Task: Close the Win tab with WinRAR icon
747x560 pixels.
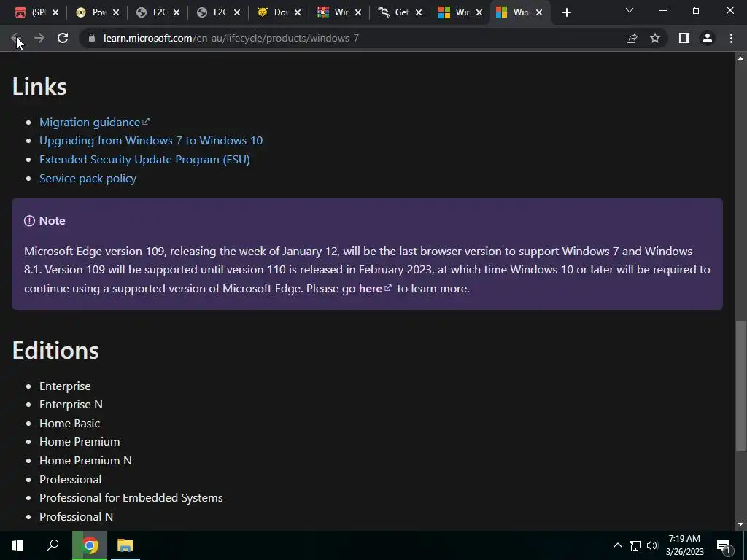Action: click(357, 13)
